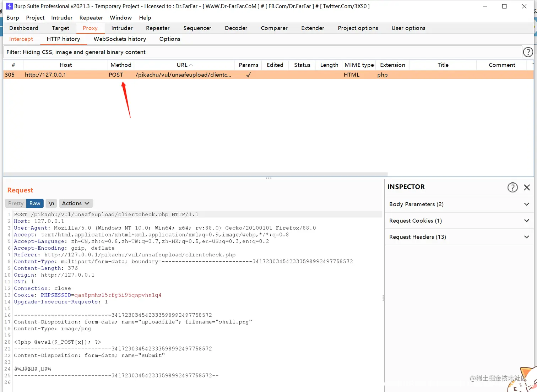Open the Burp menu
Image resolution: width=537 pixels, height=392 pixels.
13,17
